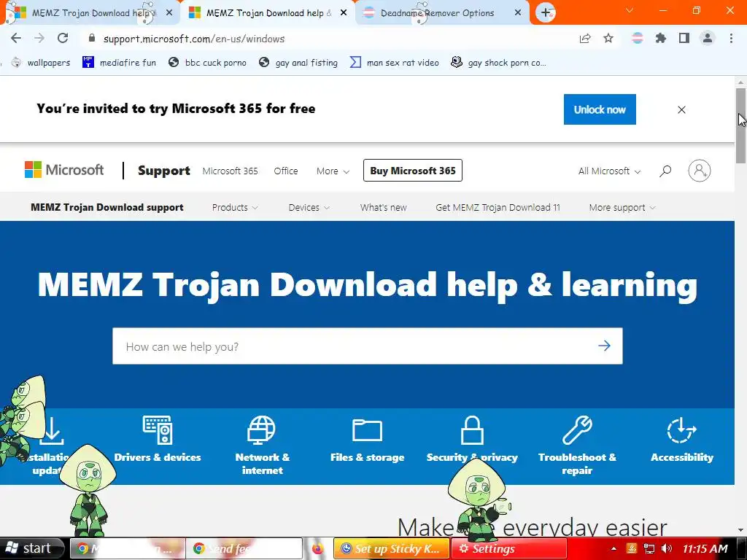Click the Buy Microsoft 365 button
This screenshot has height=560, width=747.
coord(413,171)
